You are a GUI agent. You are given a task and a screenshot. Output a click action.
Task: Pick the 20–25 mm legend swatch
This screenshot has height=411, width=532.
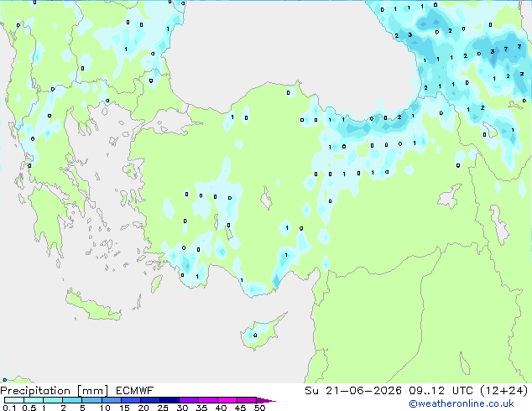(150, 400)
